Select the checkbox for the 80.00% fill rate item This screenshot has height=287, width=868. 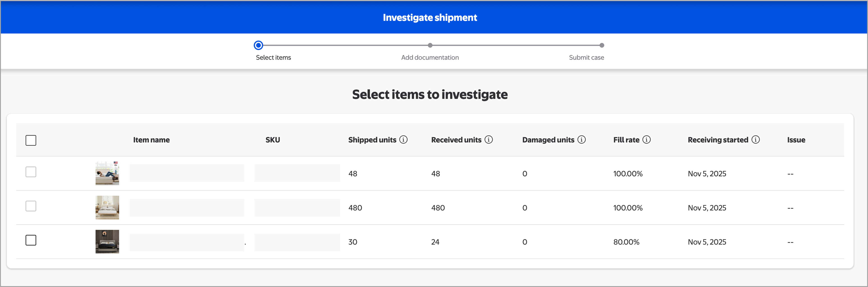(x=31, y=240)
